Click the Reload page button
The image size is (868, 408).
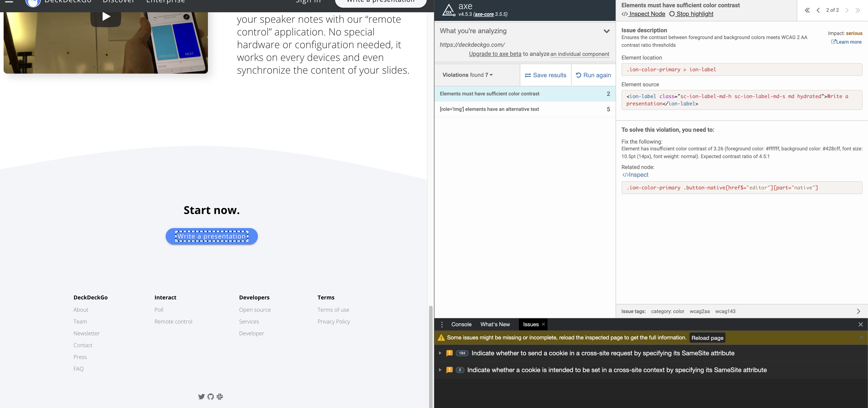(707, 338)
